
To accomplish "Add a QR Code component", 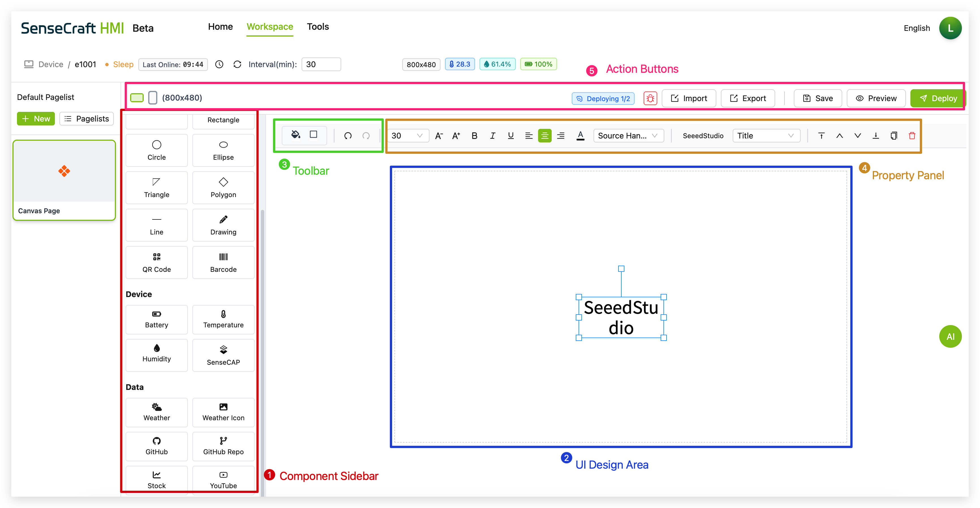I will point(156,262).
